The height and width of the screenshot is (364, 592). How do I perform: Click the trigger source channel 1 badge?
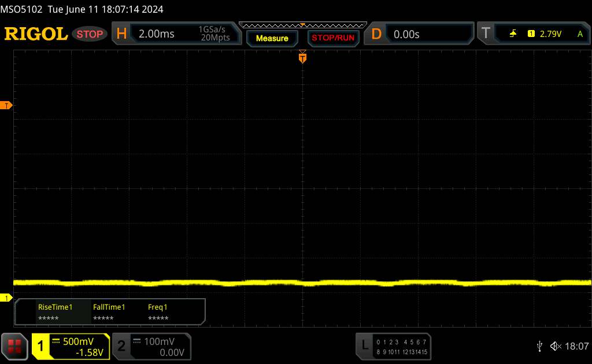coord(531,34)
